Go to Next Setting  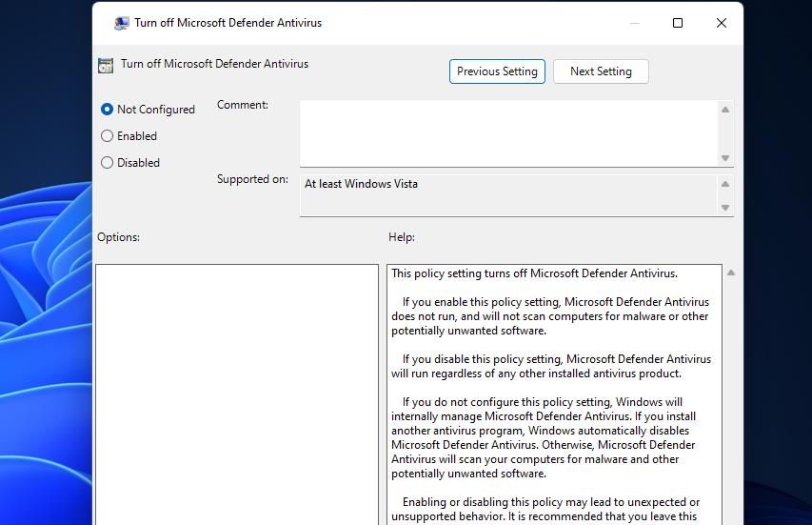click(x=601, y=71)
